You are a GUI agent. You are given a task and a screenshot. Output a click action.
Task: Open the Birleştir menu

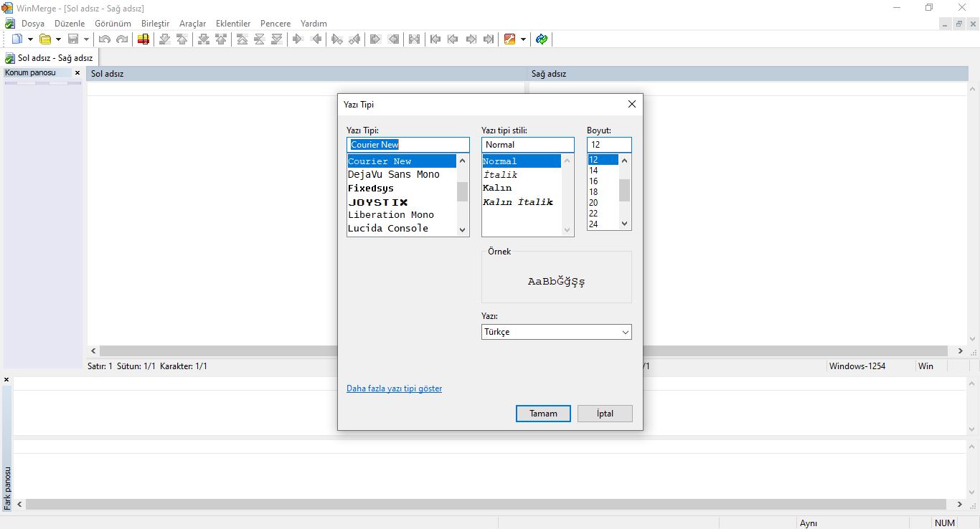click(x=156, y=24)
